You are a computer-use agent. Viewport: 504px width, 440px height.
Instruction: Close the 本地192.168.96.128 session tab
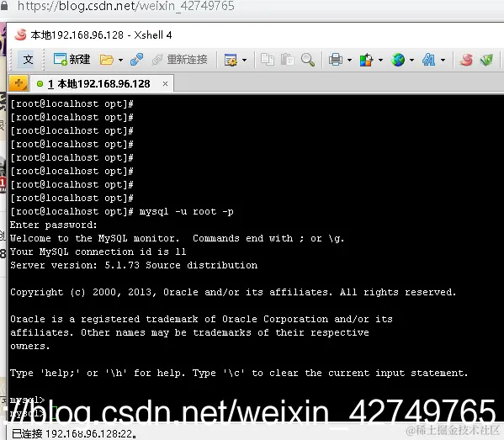point(165,84)
